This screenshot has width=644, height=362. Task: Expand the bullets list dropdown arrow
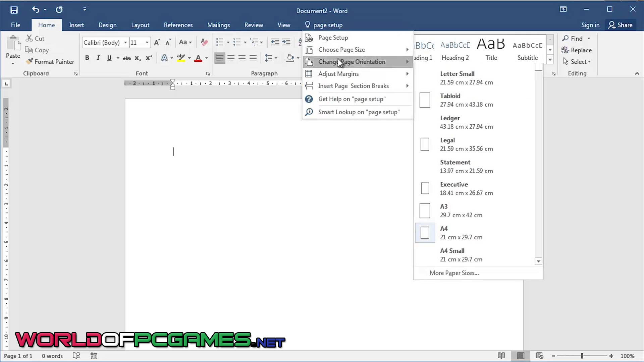(228, 43)
